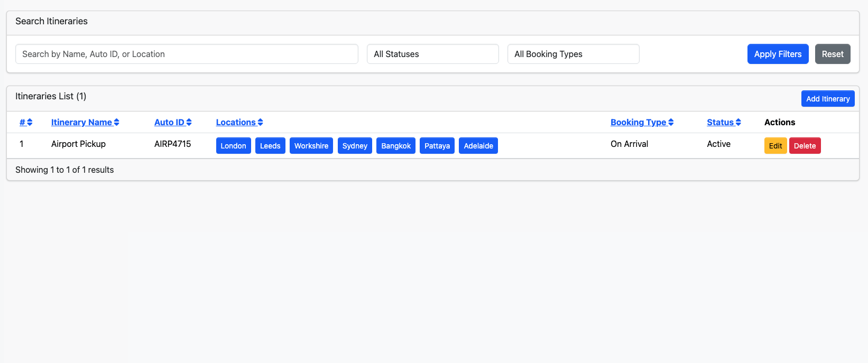Click the Adelaide location badge

(478, 146)
